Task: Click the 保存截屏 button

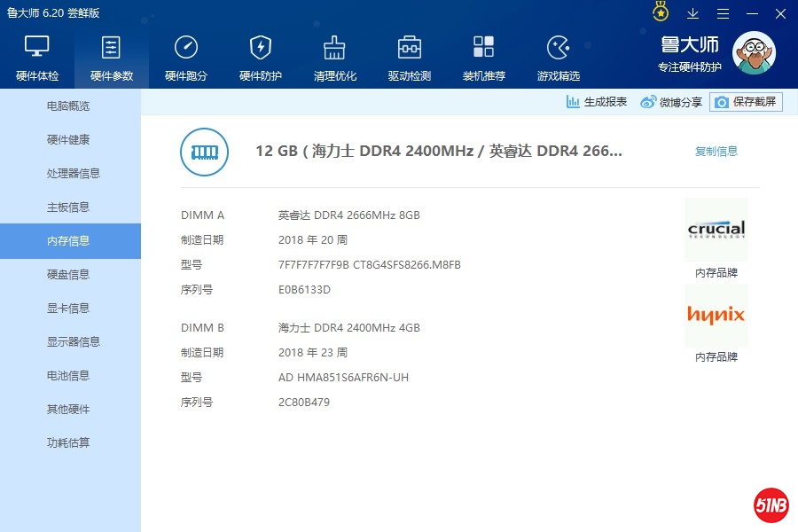Action: pyautogui.click(x=746, y=102)
